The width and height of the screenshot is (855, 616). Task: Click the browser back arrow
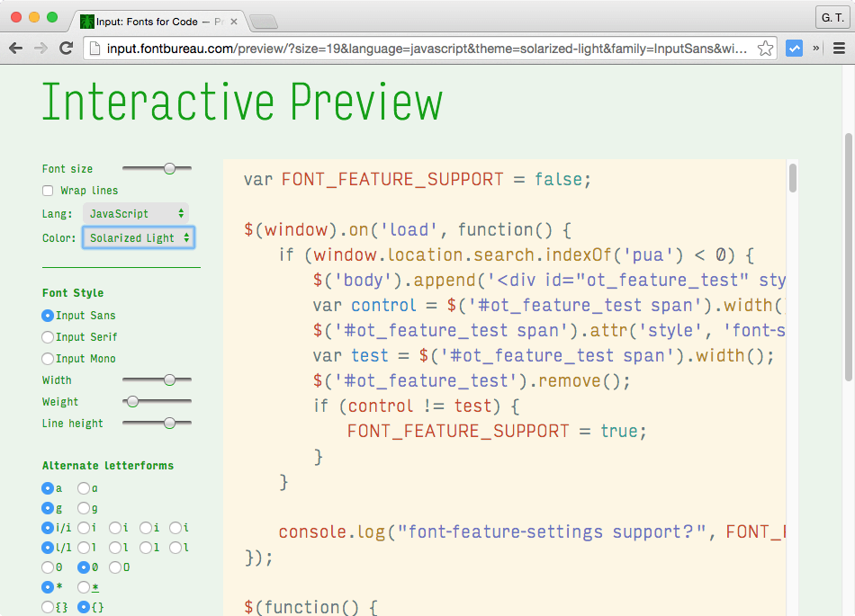[17, 49]
